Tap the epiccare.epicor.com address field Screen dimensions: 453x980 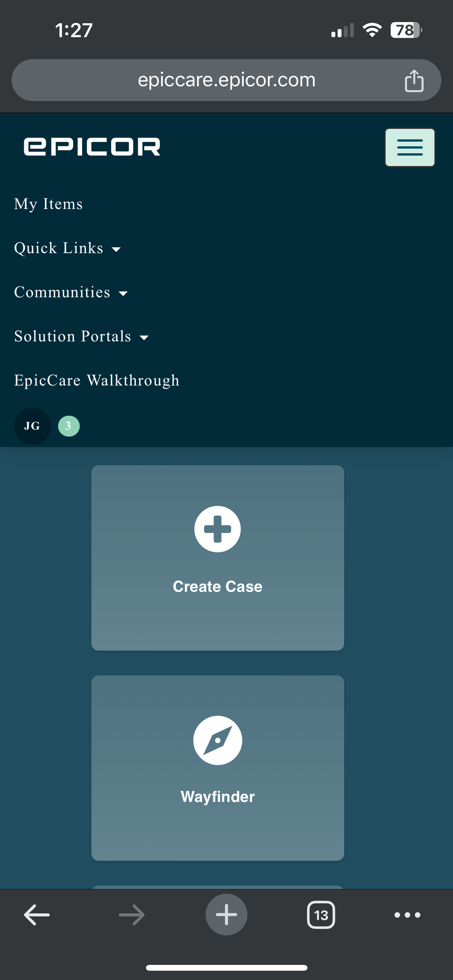[226, 80]
